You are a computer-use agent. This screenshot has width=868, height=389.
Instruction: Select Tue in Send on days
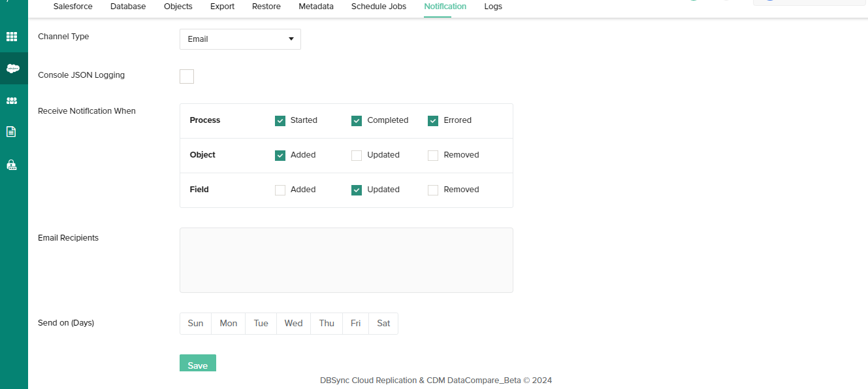coord(261,324)
